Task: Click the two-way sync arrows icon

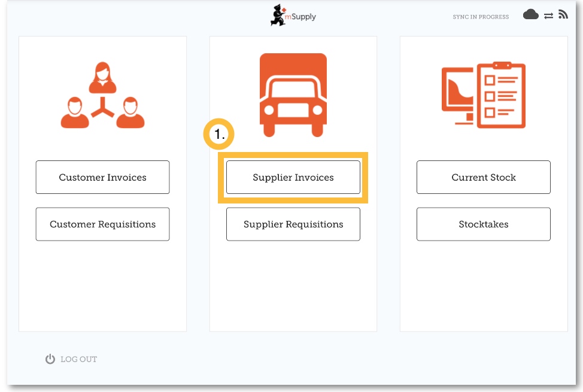Action: tap(548, 16)
